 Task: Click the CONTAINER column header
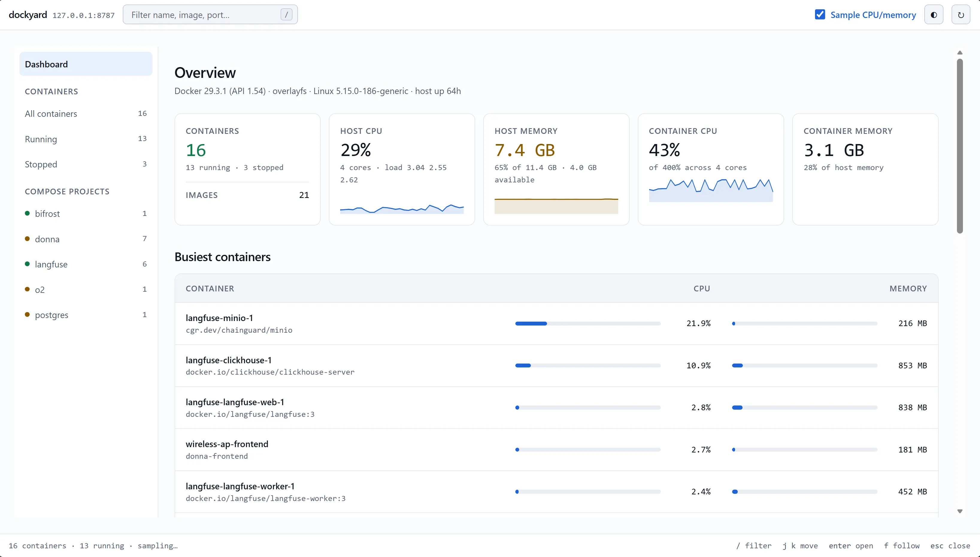pos(210,288)
